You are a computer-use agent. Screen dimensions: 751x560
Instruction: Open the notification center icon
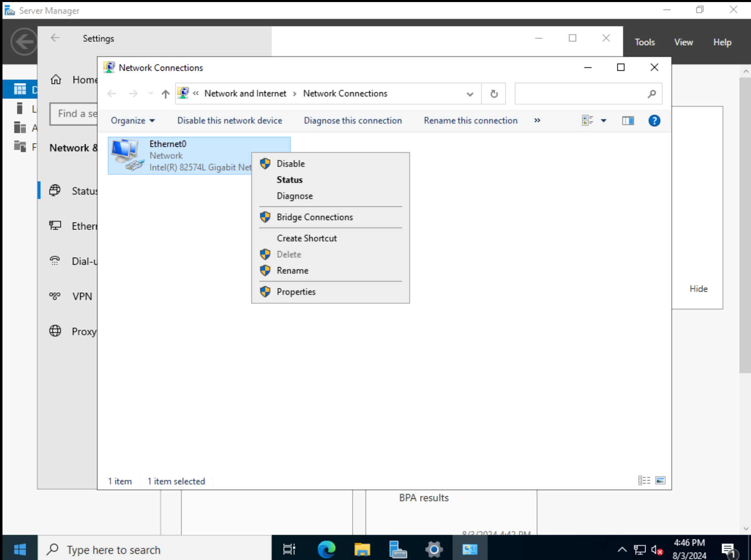(x=729, y=550)
